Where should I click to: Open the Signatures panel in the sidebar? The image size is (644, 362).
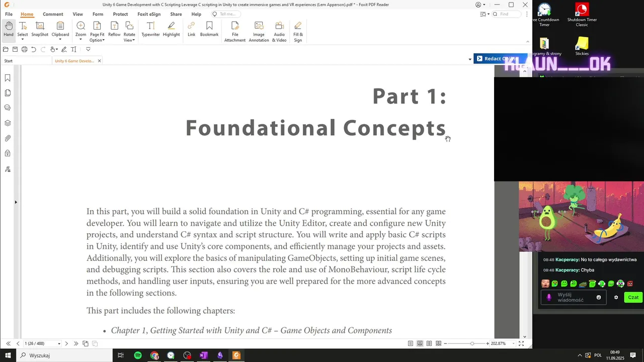[x=8, y=169]
